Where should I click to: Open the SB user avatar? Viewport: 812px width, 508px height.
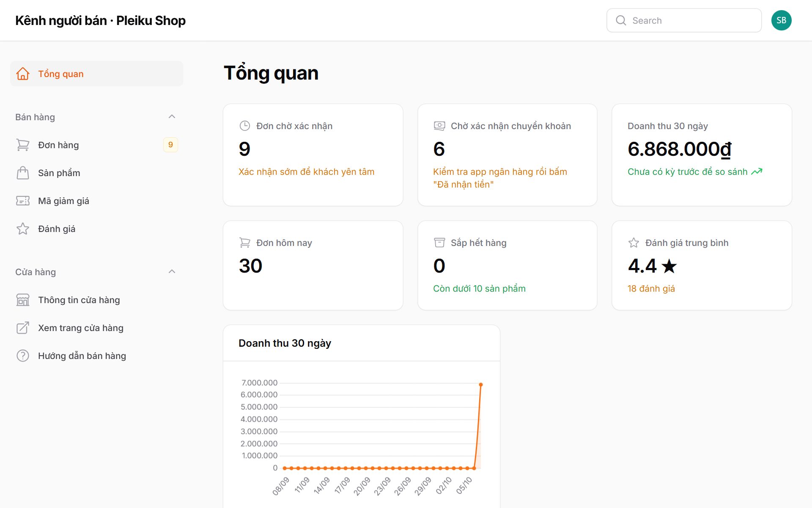(781, 20)
